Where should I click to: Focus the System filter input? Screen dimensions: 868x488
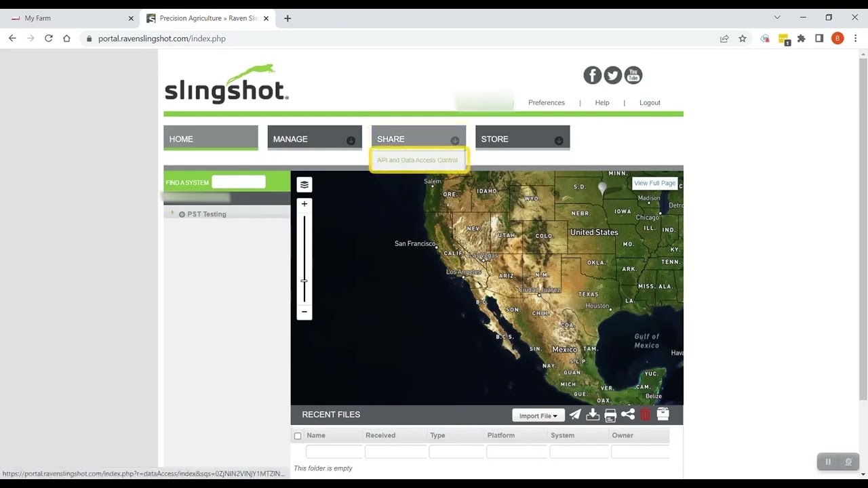[x=579, y=451]
